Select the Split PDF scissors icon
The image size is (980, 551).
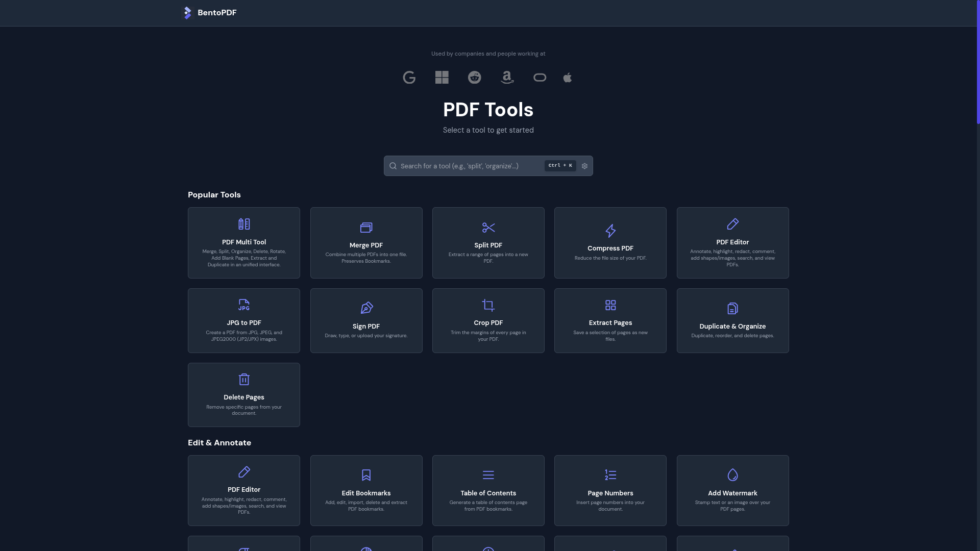point(488,228)
